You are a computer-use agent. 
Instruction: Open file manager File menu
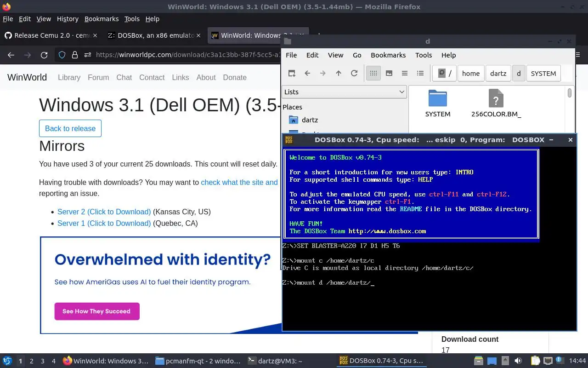pyautogui.click(x=291, y=55)
